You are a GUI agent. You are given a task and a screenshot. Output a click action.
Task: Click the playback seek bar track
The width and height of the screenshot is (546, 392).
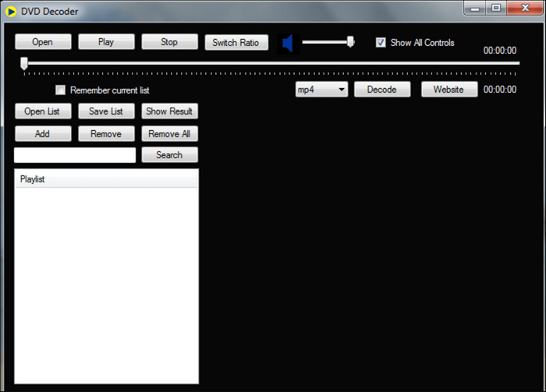pyautogui.click(x=271, y=63)
